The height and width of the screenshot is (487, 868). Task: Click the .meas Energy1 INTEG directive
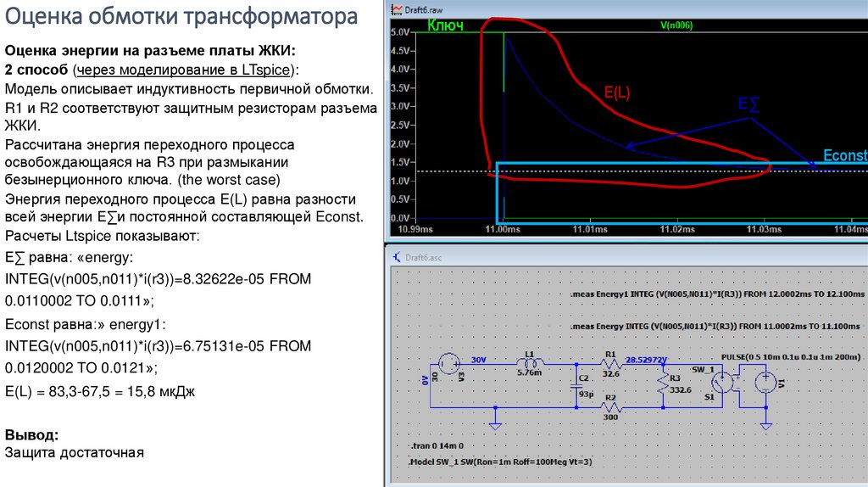(x=717, y=294)
